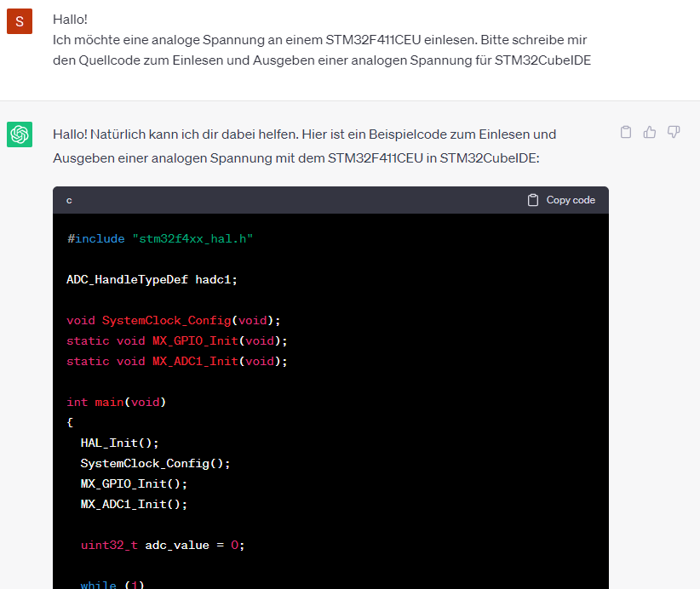This screenshot has height=589, width=700.
Task: Click the static void MX_GPIO_Init prototype
Action: [x=177, y=341]
